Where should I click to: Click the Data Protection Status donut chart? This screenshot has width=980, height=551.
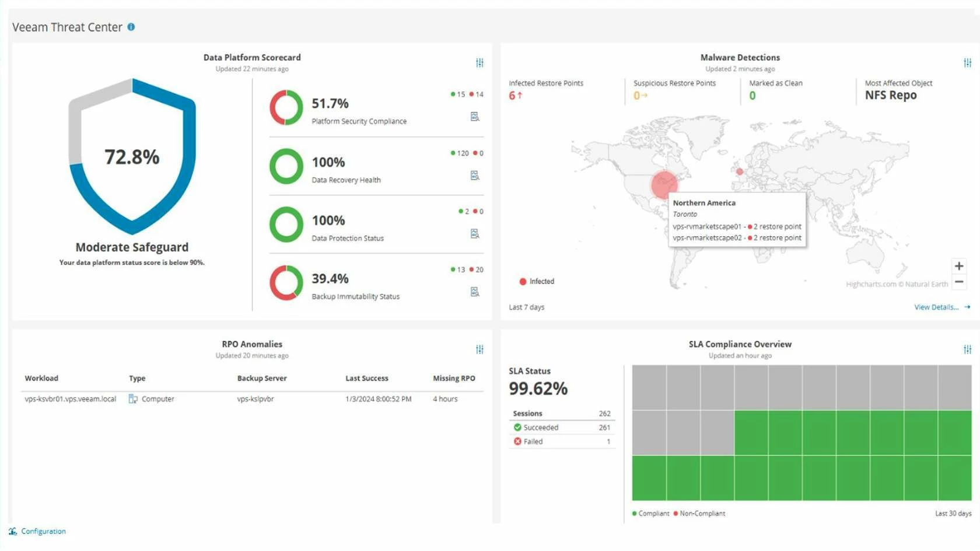click(286, 224)
